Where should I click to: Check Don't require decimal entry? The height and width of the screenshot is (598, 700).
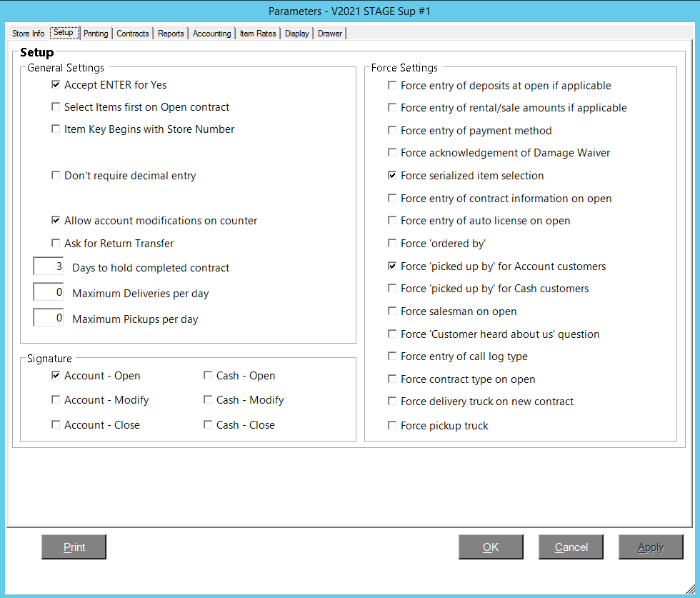[56, 176]
